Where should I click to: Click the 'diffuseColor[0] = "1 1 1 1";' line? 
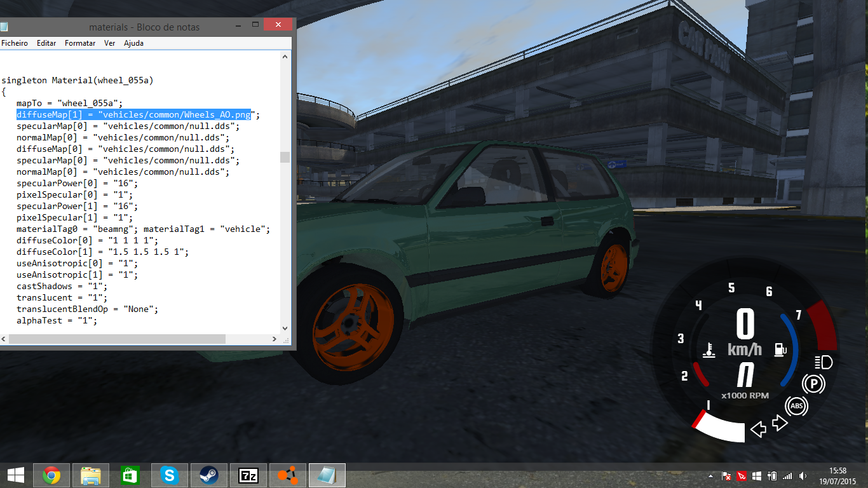pos(88,240)
